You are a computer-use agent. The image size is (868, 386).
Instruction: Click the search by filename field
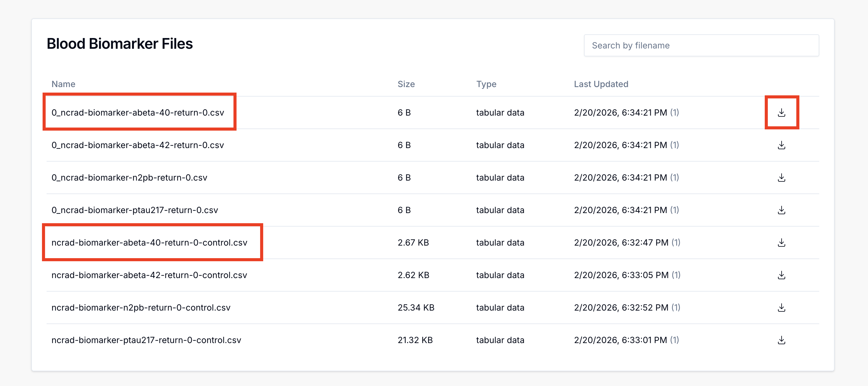(701, 45)
